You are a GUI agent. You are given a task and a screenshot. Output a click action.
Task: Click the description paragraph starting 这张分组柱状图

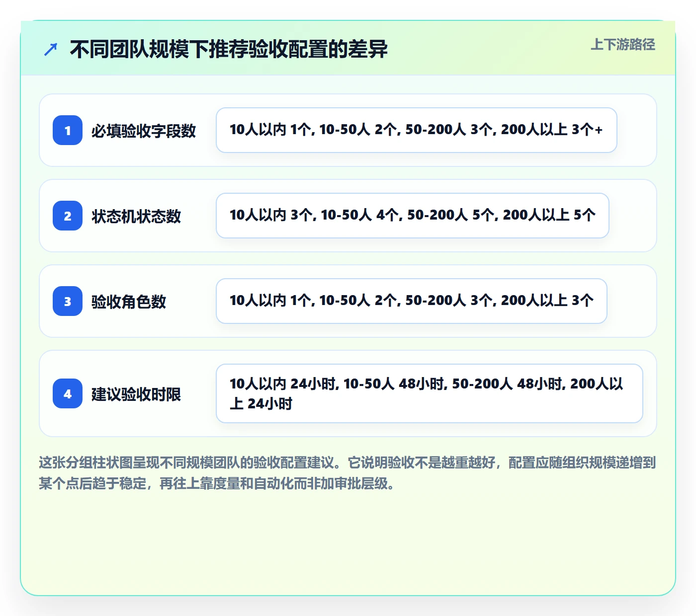point(348,473)
